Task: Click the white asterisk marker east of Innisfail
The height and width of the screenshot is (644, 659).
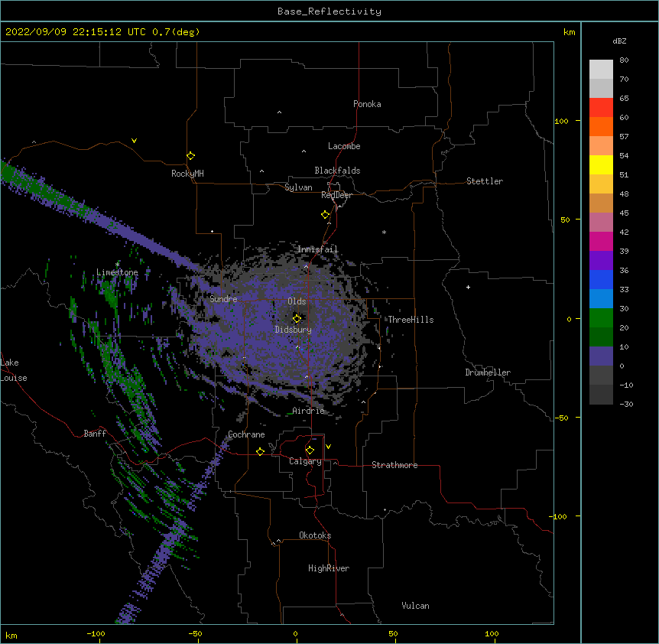Action: click(x=384, y=232)
